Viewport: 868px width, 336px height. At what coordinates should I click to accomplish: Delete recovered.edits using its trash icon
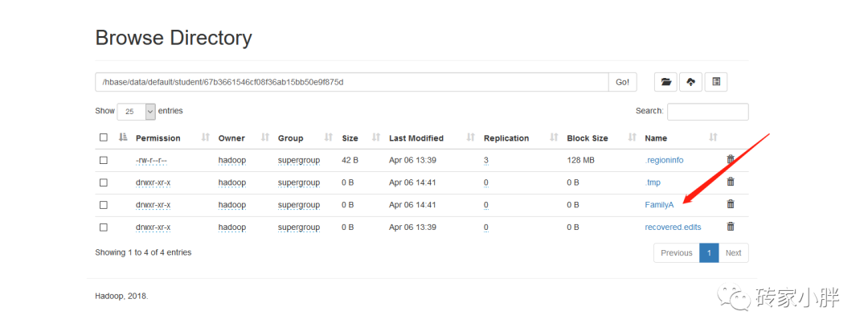click(731, 227)
